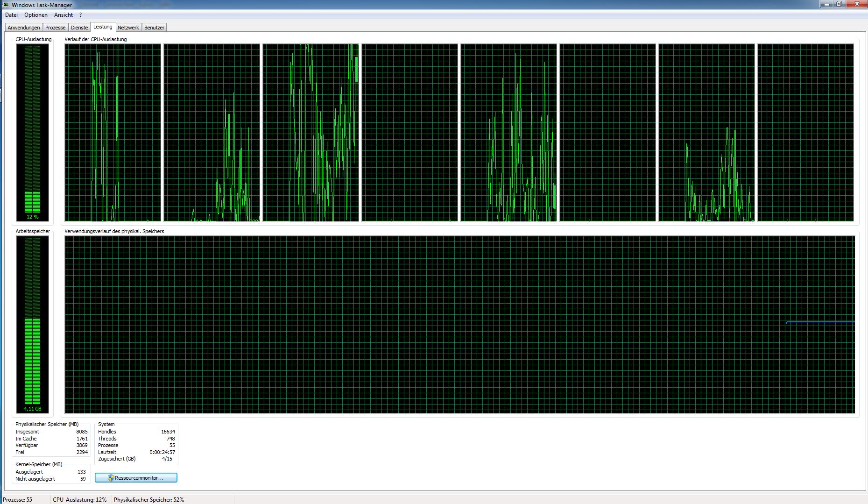This screenshot has height=504, width=868.
Task: Click the Im Cache value 1761
Action: pos(82,439)
